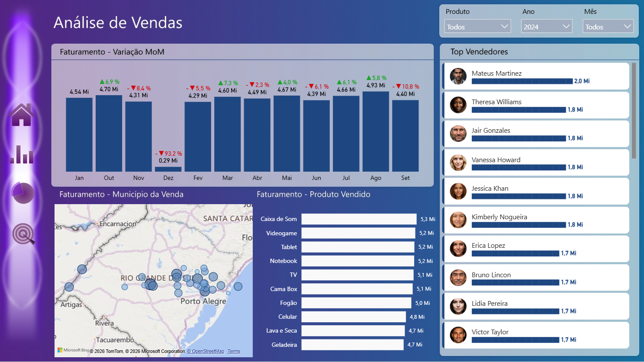
Task: Expand the Ano dropdown showing 2024
Action: click(547, 26)
